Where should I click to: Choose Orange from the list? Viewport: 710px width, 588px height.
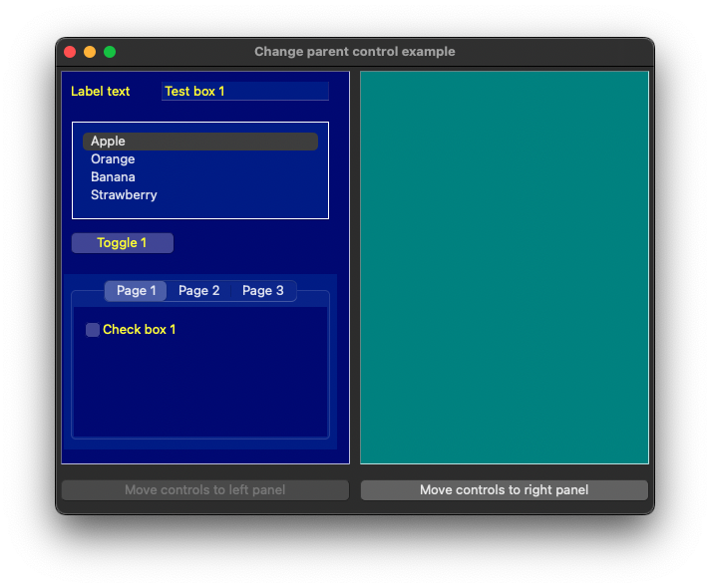point(113,159)
